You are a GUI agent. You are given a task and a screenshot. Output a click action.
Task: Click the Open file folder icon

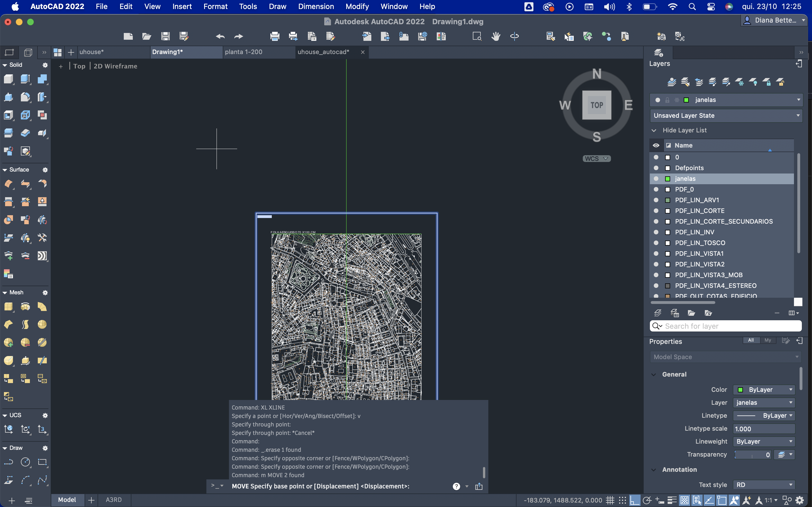click(147, 36)
